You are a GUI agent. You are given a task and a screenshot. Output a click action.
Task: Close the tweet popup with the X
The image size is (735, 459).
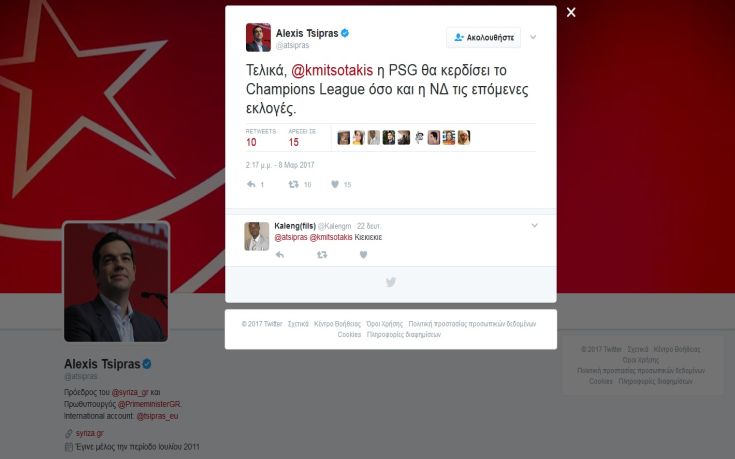[x=571, y=12]
